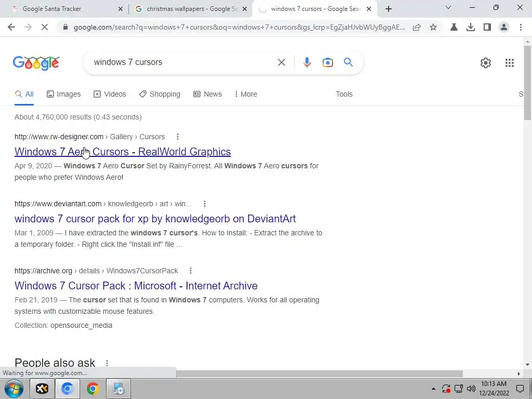Click the rw-designer.com breadcrumb URL
This screenshot has height=399, width=532.
click(59, 137)
